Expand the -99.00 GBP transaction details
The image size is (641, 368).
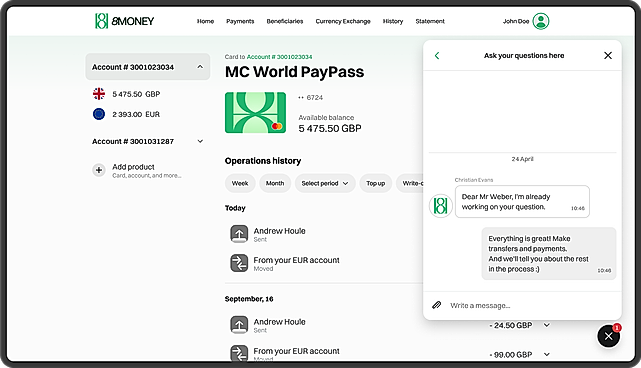tap(547, 355)
